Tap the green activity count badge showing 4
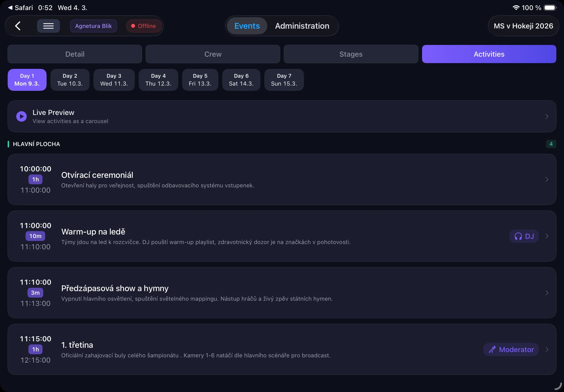This screenshot has width=564, height=392. (x=551, y=144)
